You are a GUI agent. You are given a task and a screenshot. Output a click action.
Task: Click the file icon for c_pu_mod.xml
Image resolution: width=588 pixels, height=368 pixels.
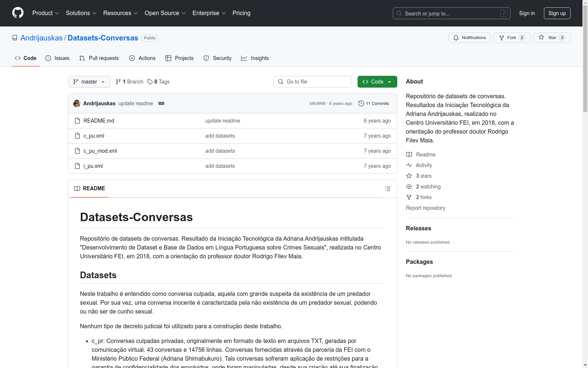tap(77, 151)
